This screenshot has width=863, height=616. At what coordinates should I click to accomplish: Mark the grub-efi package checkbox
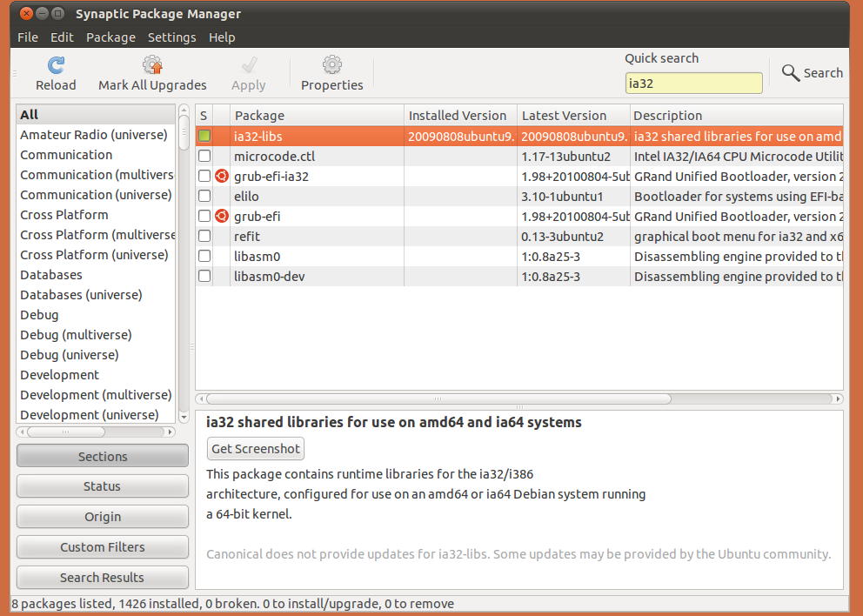click(204, 216)
